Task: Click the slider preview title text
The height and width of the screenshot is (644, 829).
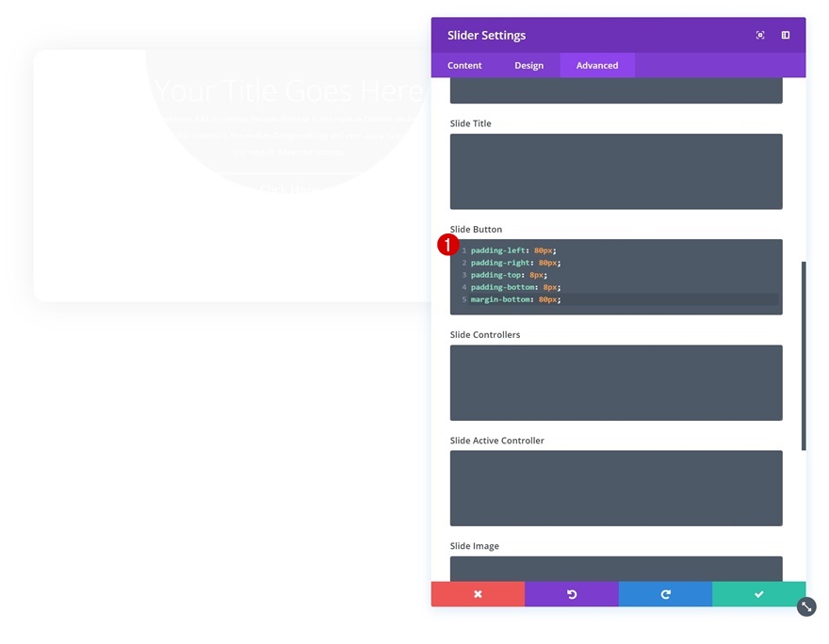Action: pyautogui.click(x=289, y=90)
